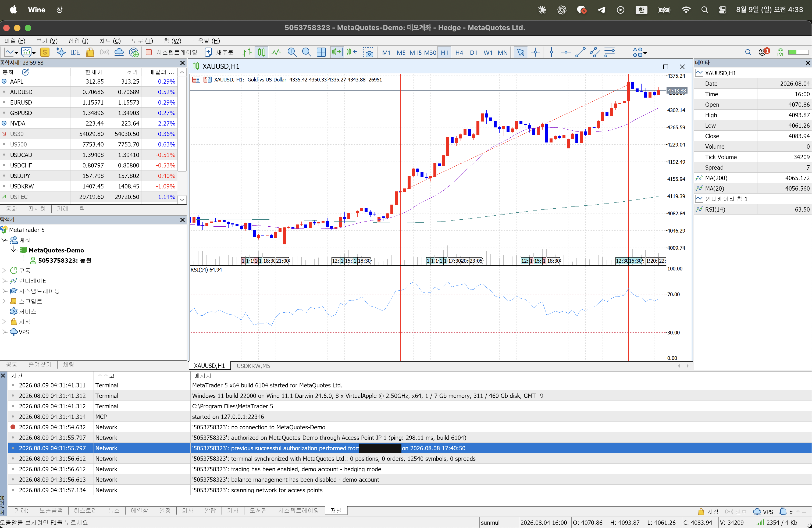Viewport: 812px width, 528px height.
Task: Take a chart screenshot with camera icon
Action: [368, 52]
